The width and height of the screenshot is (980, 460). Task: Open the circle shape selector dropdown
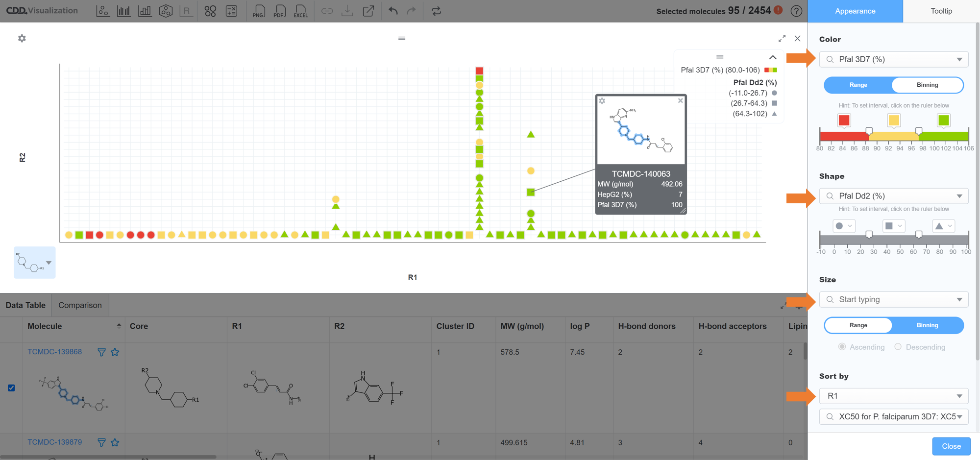(844, 226)
